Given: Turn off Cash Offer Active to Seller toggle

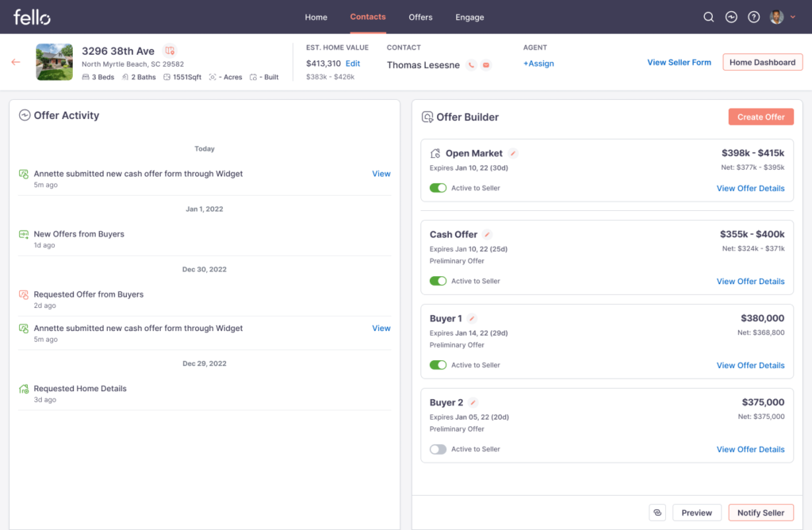Looking at the screenshot, I should point(438,281).
